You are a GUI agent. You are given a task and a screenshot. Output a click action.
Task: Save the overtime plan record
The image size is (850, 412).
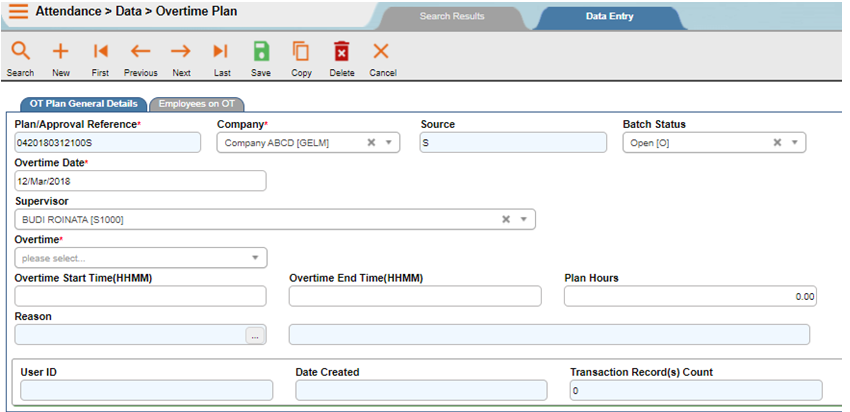click(x=261, y=52)
